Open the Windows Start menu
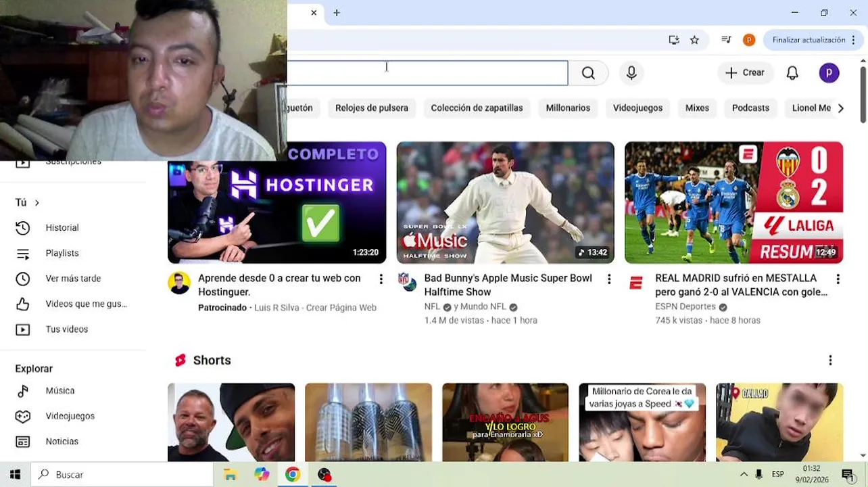 [x=15, y=475]
